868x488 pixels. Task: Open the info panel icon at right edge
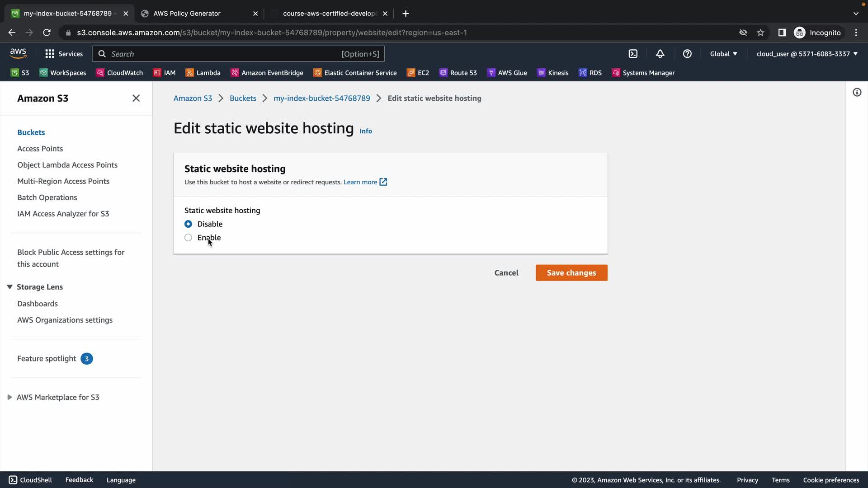[x=857, y=92]
